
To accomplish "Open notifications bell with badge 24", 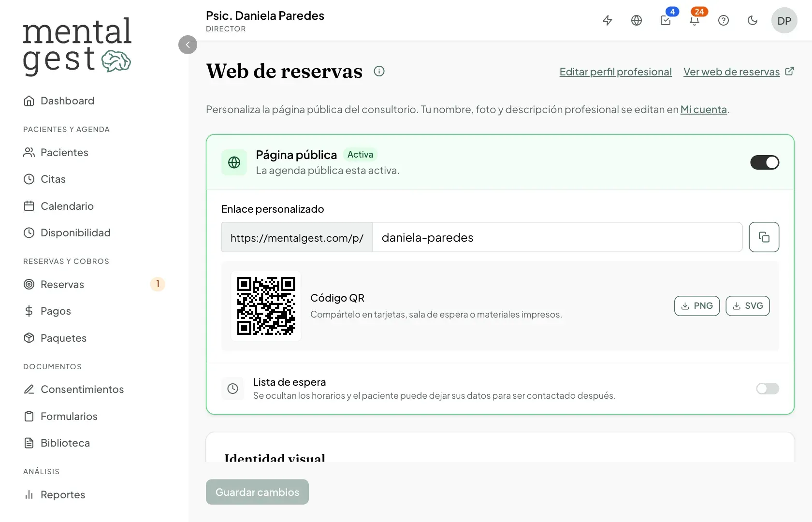I will click(695, 20).
